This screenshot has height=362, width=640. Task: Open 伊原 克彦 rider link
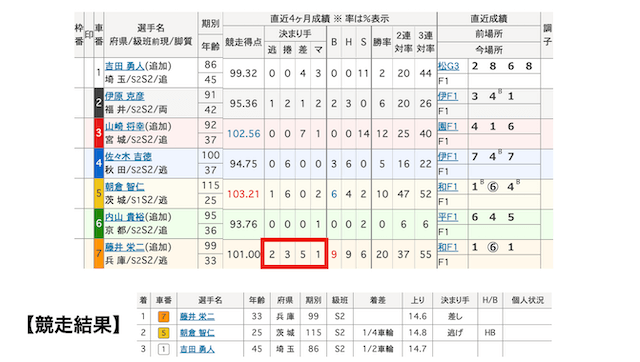[x=124, y=96]
